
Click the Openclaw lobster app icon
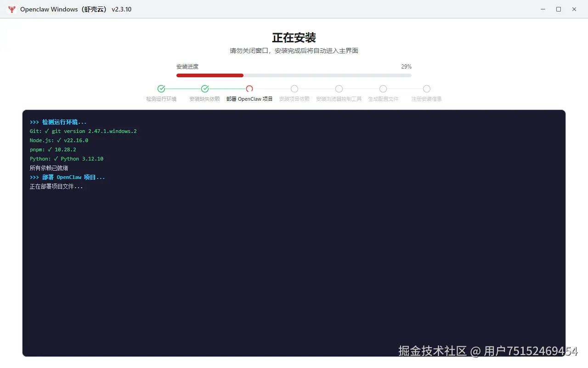pos(12,9)
